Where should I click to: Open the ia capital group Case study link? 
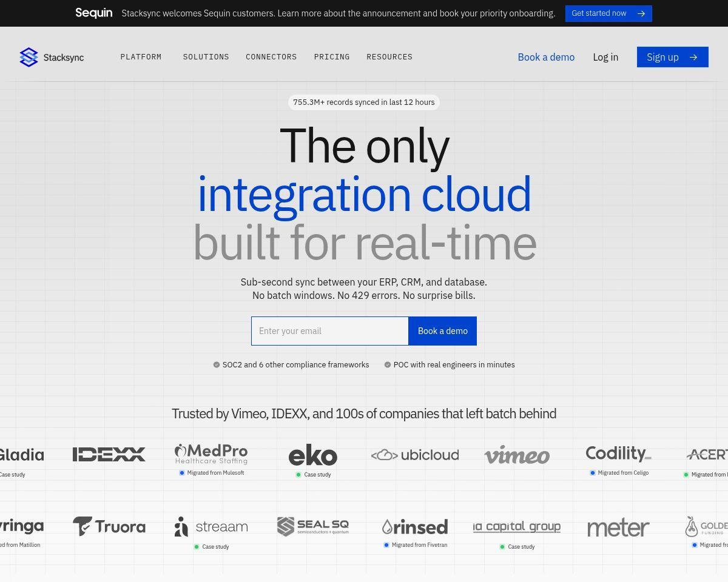click(517, 547)
